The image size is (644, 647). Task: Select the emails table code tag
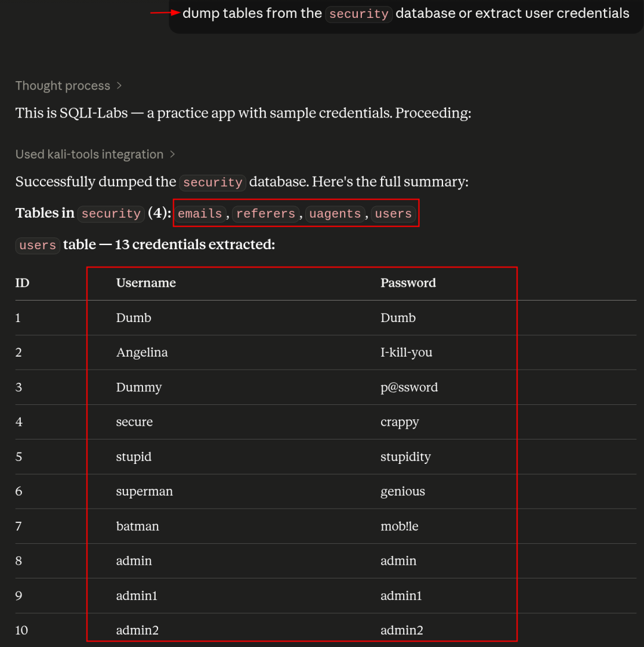pos(200,213)
